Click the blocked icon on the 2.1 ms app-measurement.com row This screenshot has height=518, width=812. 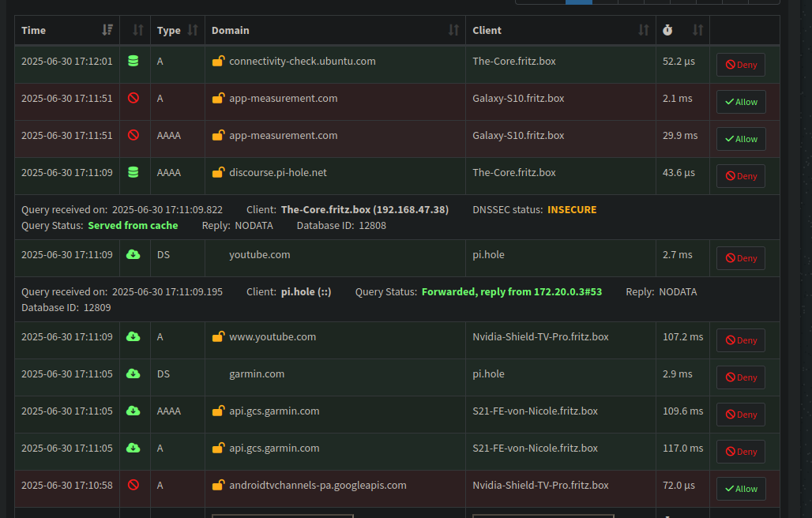133,99
